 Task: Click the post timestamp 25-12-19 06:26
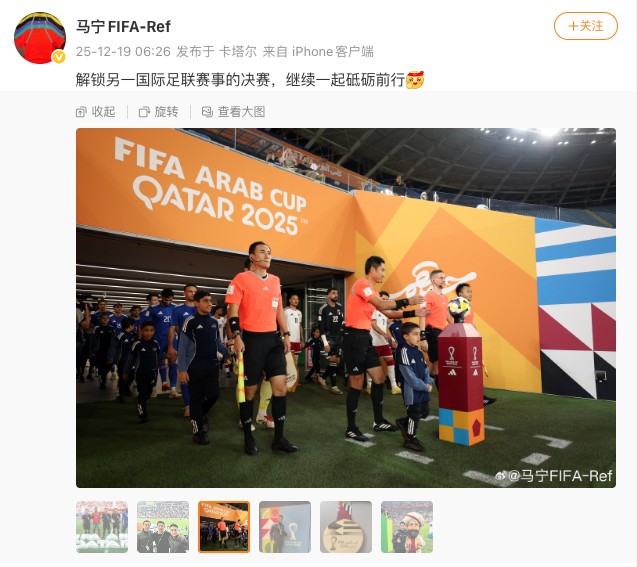pyautogui.click(x=123, y=52)
